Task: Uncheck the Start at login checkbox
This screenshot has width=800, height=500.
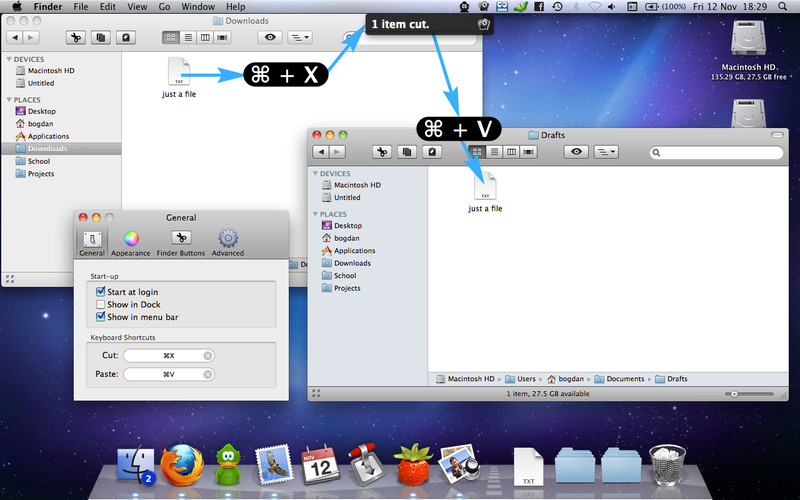Action: point(101,292)
